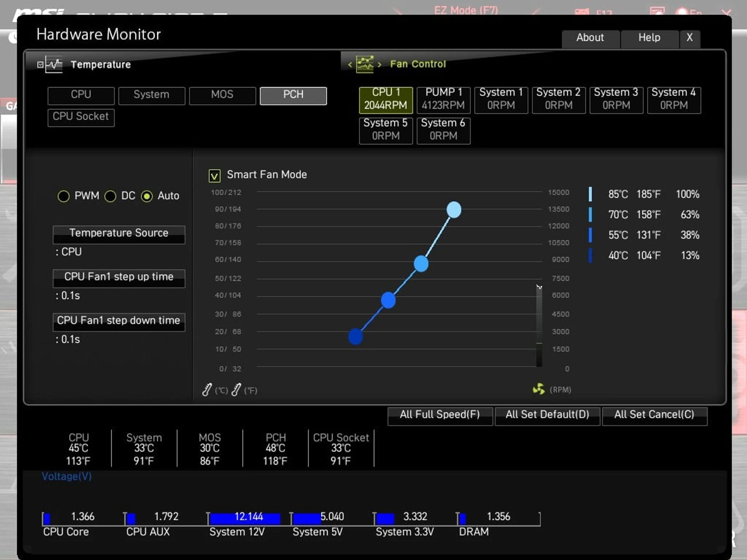This screenshot has height=560, width=747.
Task: Click the 55°C legend color bar
Action: (590, 235)
